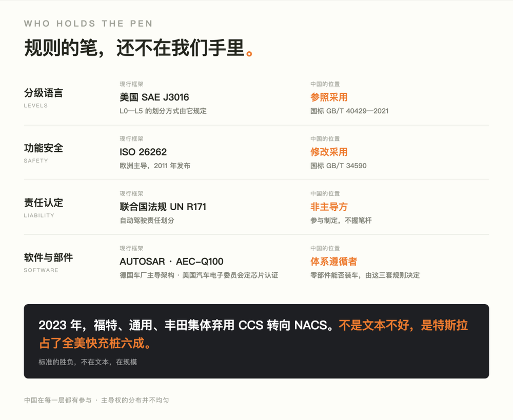Select the text '美国 SAE J3016'
This screenshot has height=420, width=513.
point(154,97)
